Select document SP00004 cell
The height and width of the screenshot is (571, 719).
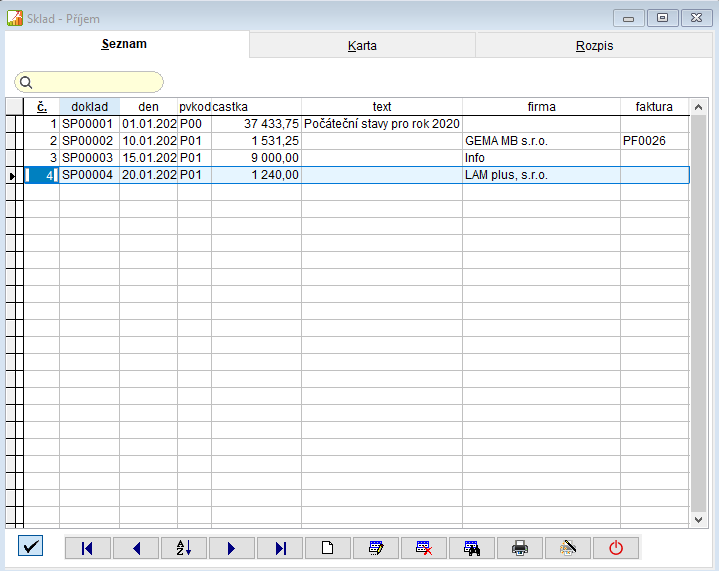click(x=89, y=175)
